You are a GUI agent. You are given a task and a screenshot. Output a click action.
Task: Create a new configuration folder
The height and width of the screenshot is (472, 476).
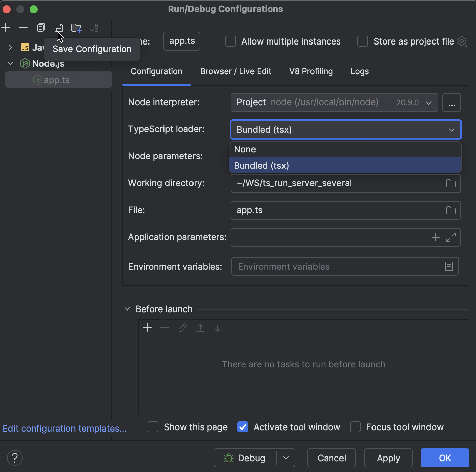(76, 27)
